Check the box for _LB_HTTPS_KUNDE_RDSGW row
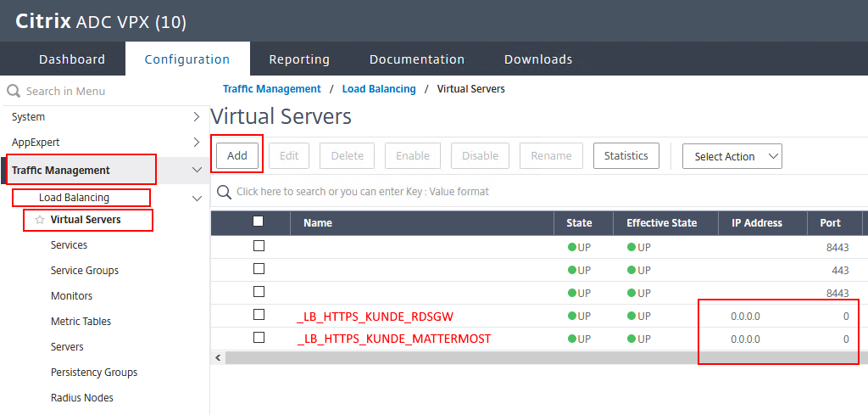 [259, 315]
